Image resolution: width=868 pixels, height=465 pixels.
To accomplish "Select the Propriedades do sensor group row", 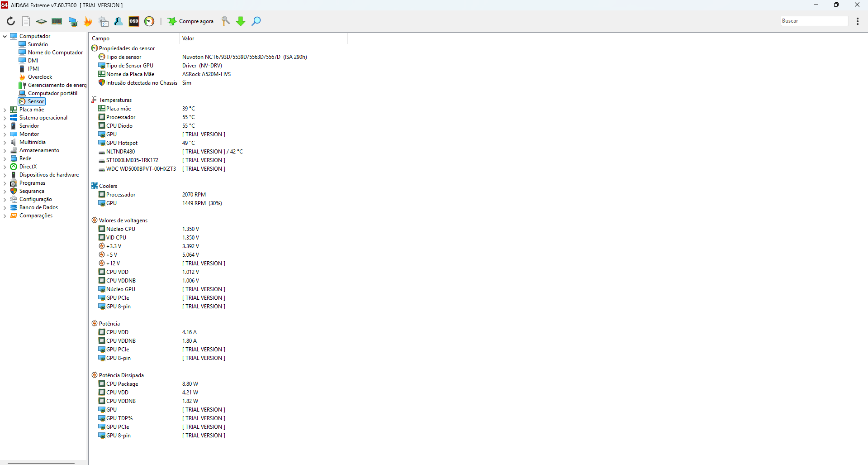I will pyautogui.click(x=123, y=48).
